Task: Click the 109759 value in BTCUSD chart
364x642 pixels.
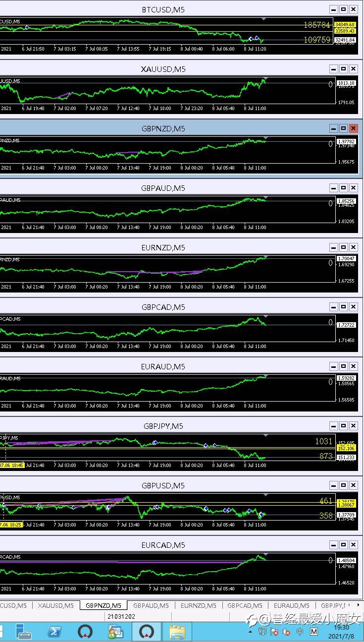Action: point(317,40)
